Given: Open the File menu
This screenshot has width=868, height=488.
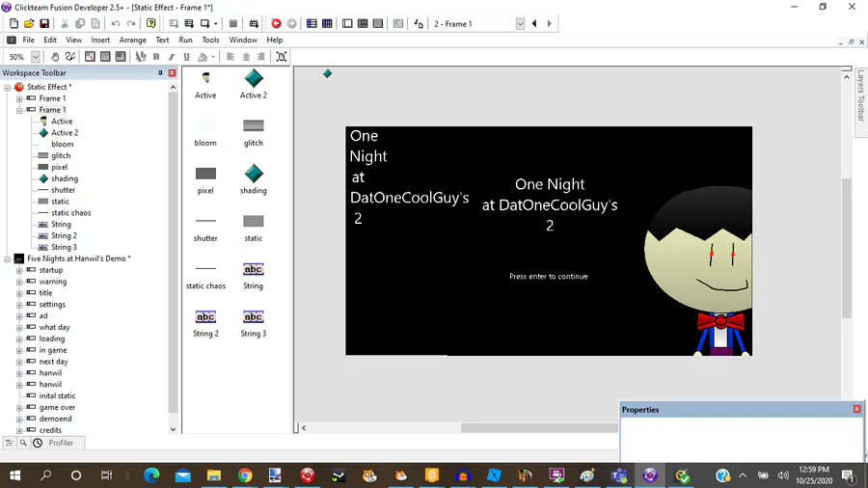Looking at the screenshot, I should click(28, 40).
